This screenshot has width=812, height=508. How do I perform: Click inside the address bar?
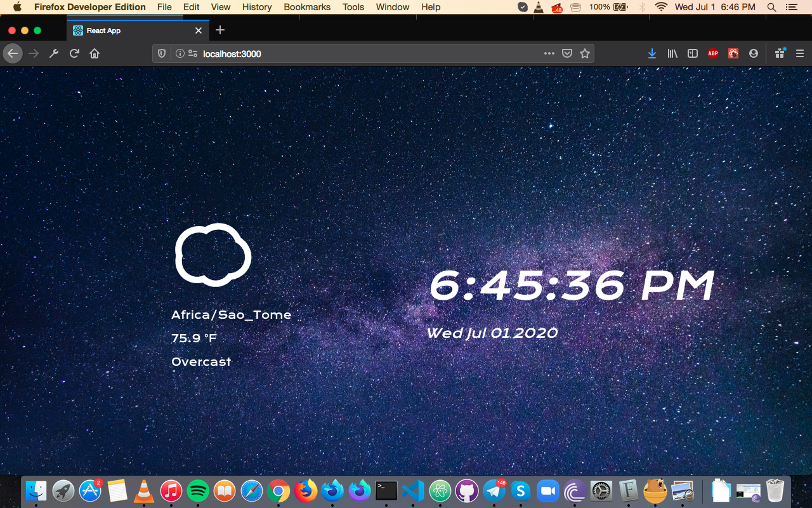pos(317,54)
